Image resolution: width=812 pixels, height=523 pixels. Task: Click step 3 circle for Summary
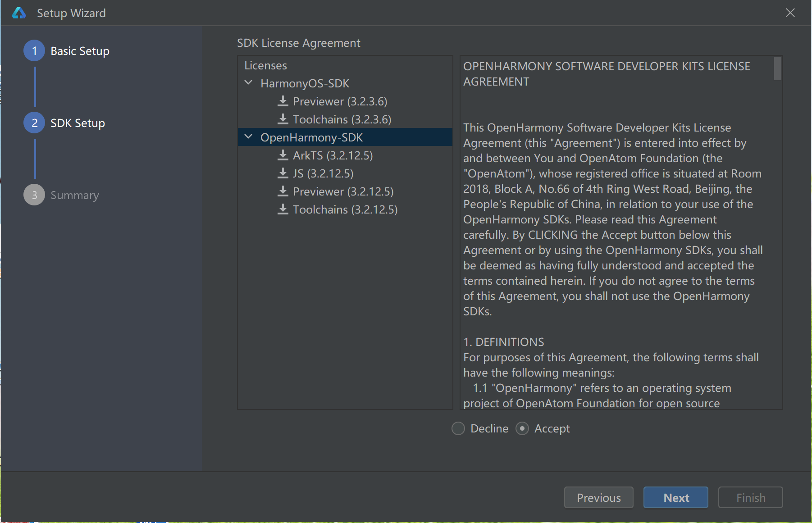click(x=34, y=195)
